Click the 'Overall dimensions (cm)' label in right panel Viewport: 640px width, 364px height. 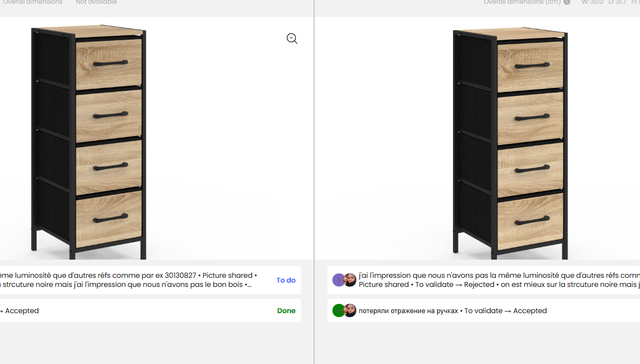tap(522, 2)
